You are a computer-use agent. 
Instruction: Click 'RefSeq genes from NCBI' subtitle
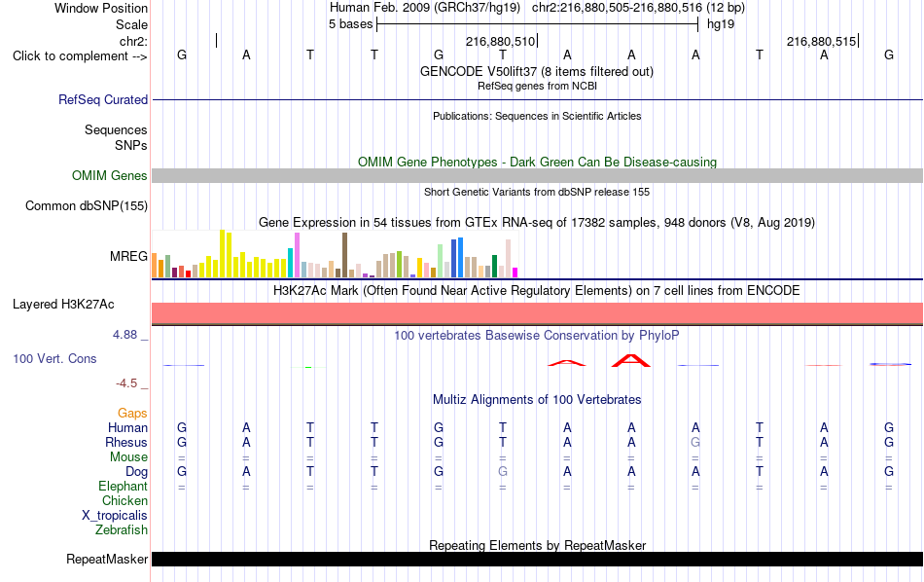click(x=537, y=86)
